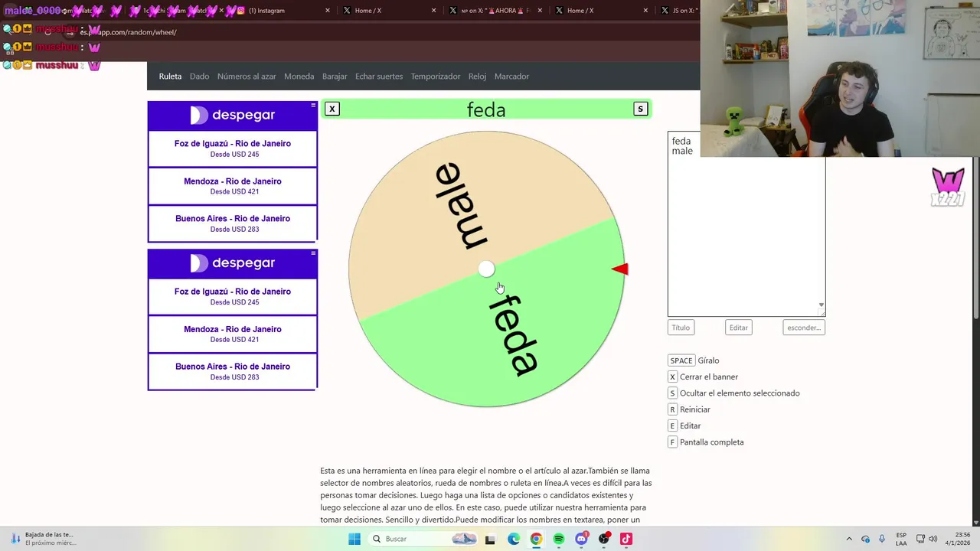Click the page vertical scrollbar
This screenshot has height=551, width=980.
tap(975, 237)
